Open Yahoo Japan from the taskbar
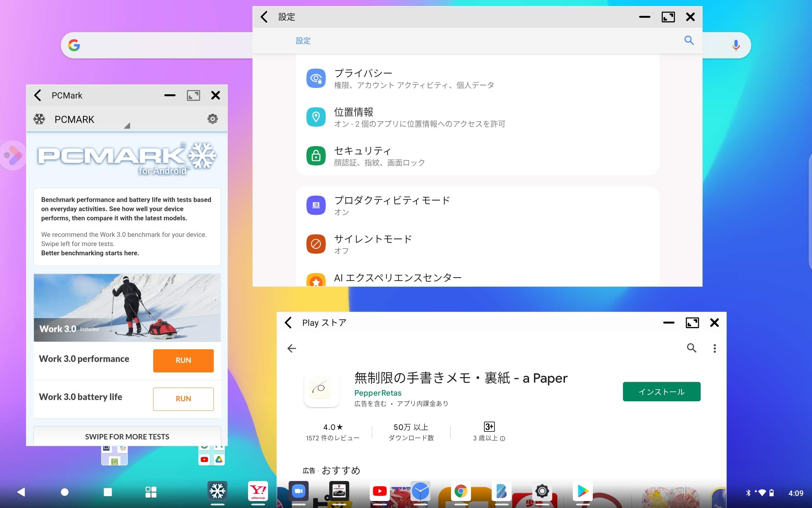 258,491
